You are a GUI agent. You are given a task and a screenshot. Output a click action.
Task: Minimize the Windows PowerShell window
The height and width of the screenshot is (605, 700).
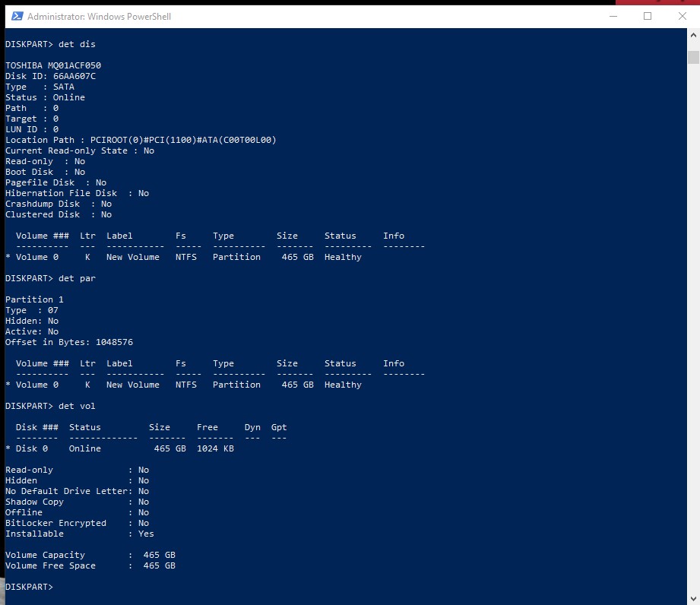pyautogui.click(x=613, y=16)
